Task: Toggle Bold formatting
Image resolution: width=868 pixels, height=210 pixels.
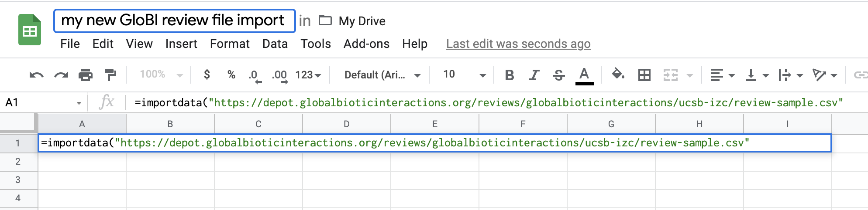Action: click(x=509, y=75)
